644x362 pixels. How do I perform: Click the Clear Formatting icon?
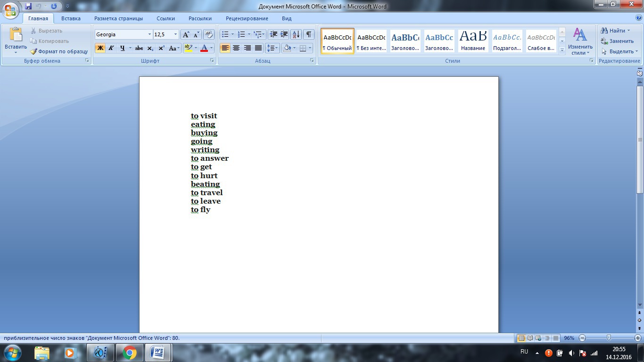point(209,34)
